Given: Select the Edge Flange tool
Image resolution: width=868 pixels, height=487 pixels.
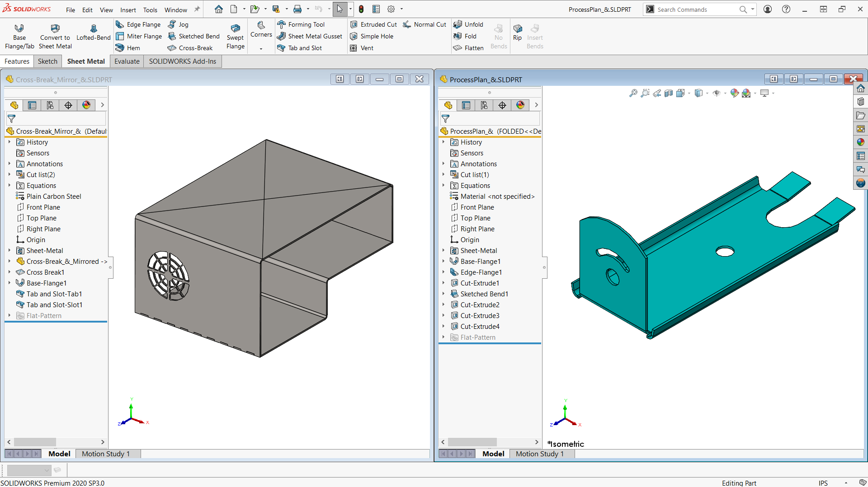Looking at the screenshot, I should click(138, 24).
